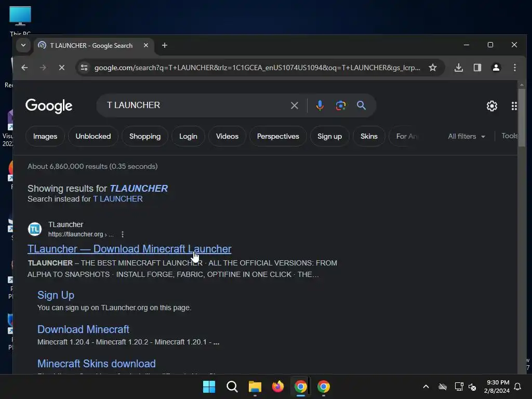This screenshot has height=399, width=532.
Task: Open the Download Minecraft sitelink
Action: 83,329
